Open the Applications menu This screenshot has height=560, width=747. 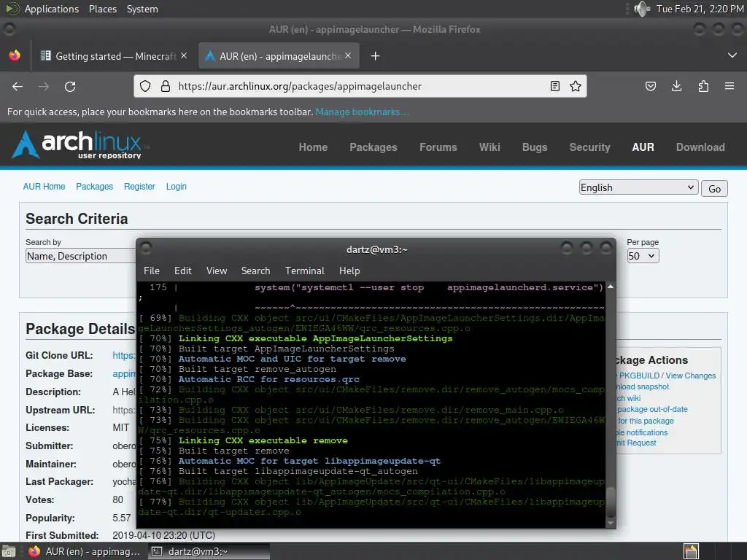(x=52, y=9)
